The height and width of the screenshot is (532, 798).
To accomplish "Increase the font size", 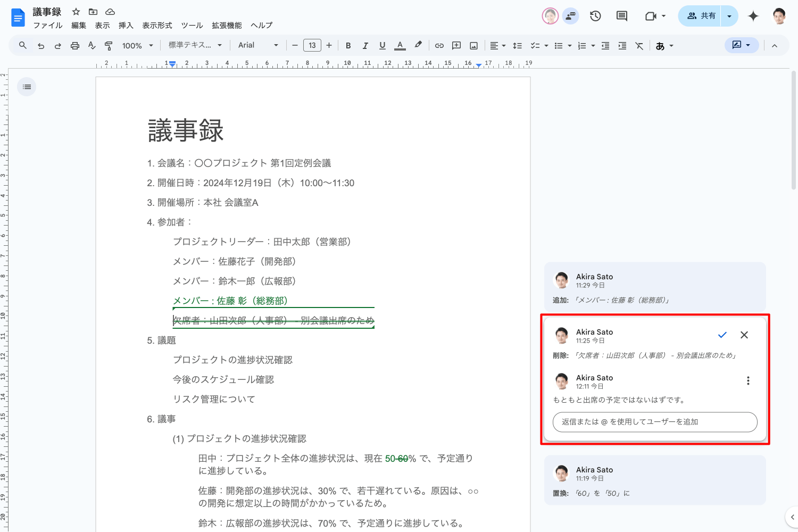I will [x=329, y=46].
